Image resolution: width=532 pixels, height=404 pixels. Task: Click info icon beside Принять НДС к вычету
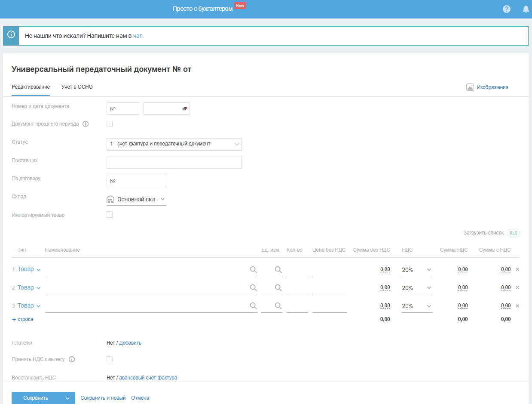pos(72,359)
